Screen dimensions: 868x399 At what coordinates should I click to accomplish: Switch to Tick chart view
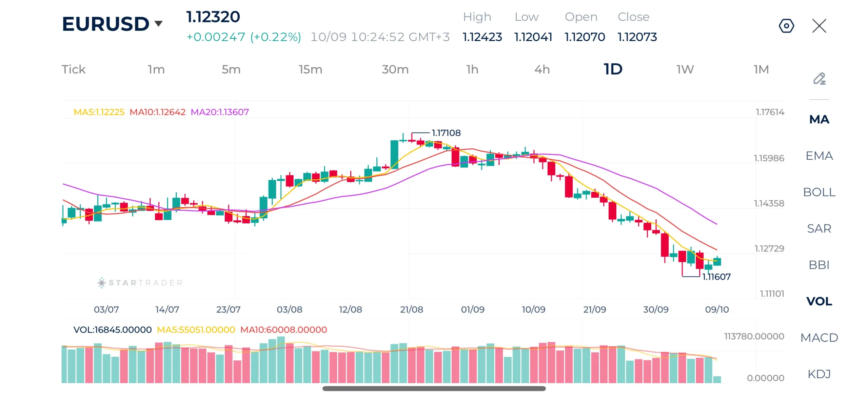[73, 69]
